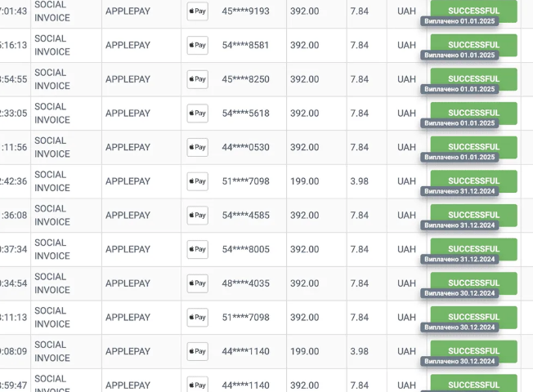Click the Виплачено 31.12.2024 label for card 54****8005

pos(459,260)
